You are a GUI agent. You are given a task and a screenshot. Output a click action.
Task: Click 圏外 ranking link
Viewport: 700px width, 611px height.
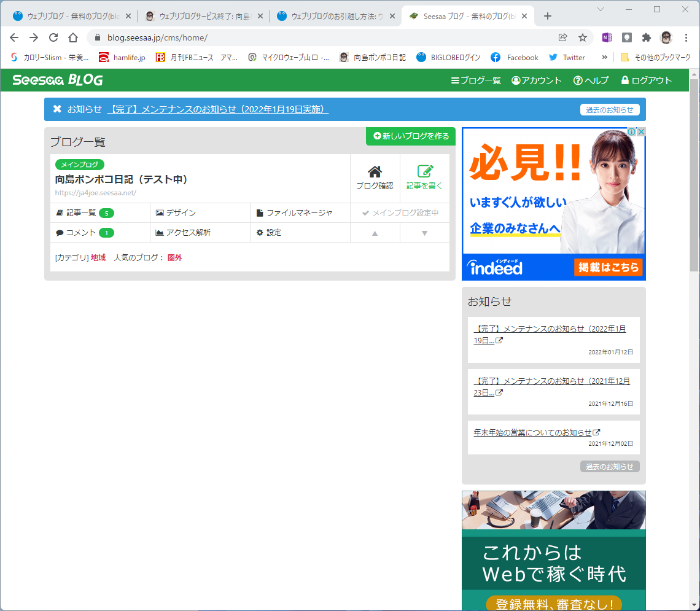[174, 257]
